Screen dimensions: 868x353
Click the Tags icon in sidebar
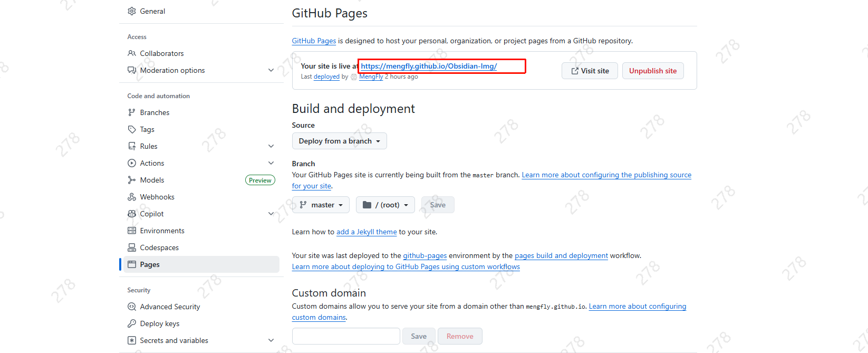point(132,129)
